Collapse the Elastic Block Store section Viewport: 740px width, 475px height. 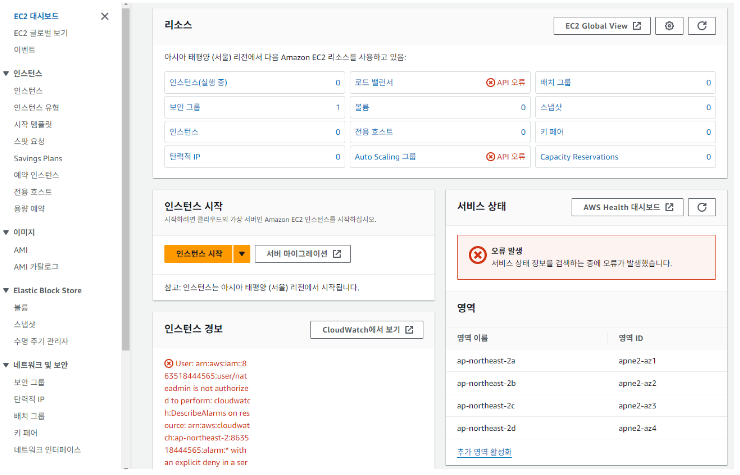pos(6,290)
